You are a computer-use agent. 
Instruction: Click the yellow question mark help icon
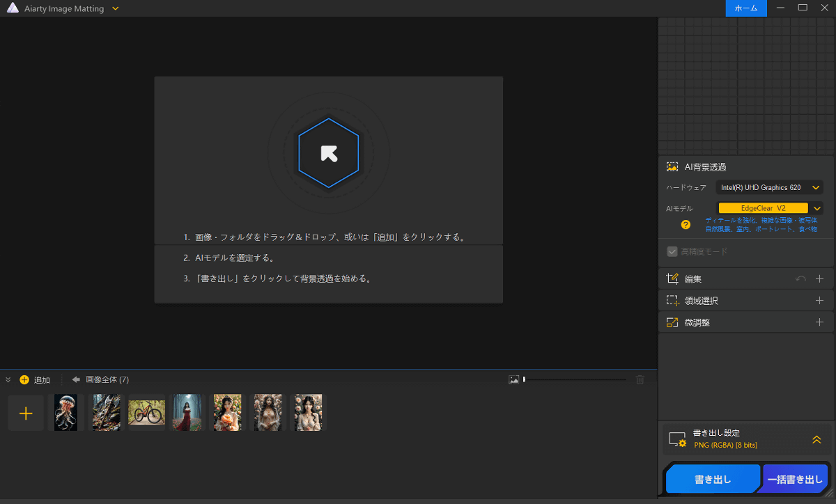686,225
